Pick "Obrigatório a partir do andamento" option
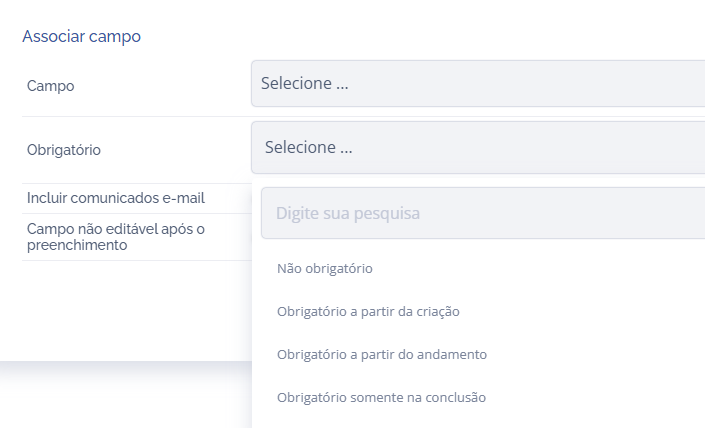Image resolution: width=705 pixels, height=428 pixels. click(x=382, y=354)
